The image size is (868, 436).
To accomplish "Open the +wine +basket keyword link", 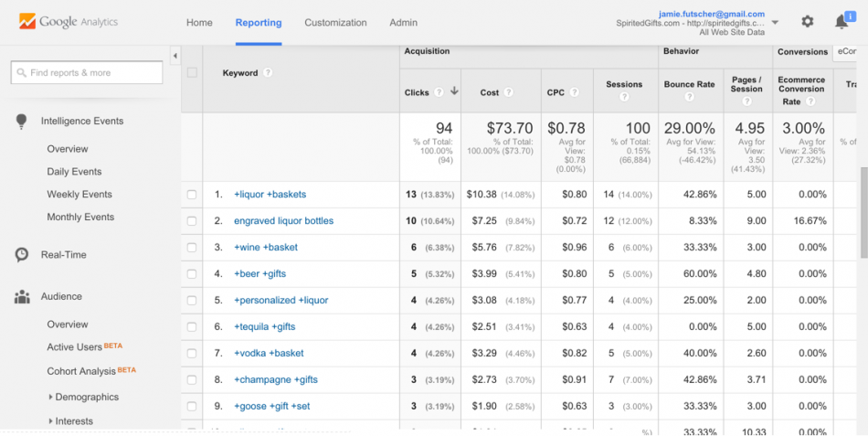I will point(265,248).
